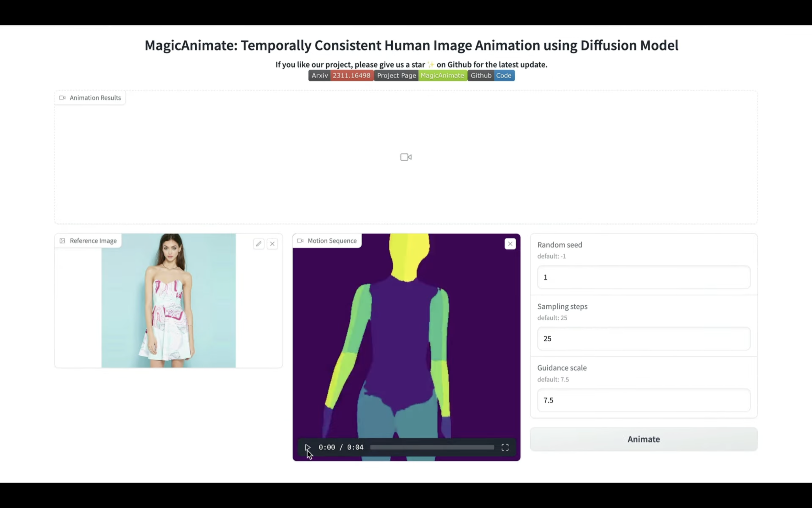Click the Animate button
812x508 pixels.
pos(644,439)
